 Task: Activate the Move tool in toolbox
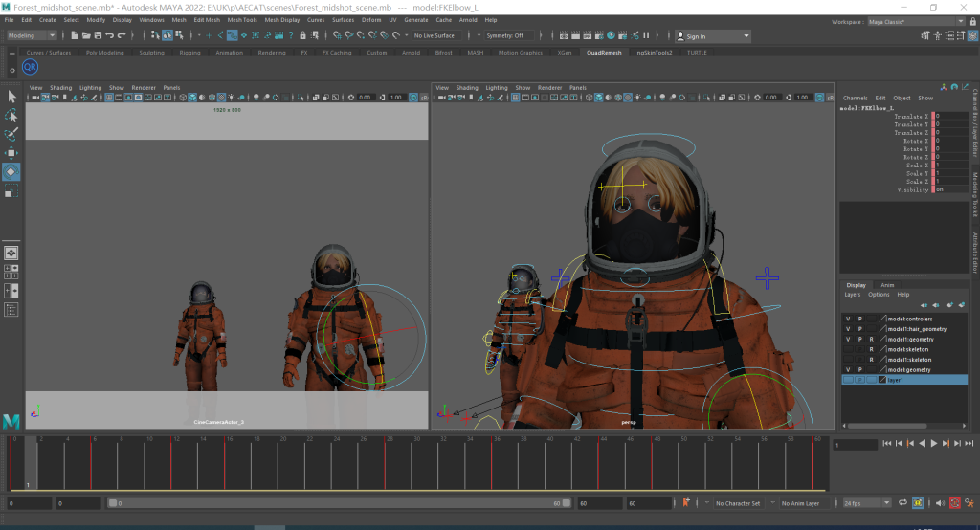pos(11,153)
